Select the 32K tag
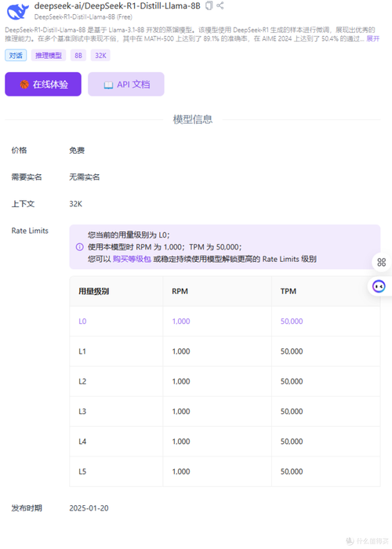 coord(100,56)
